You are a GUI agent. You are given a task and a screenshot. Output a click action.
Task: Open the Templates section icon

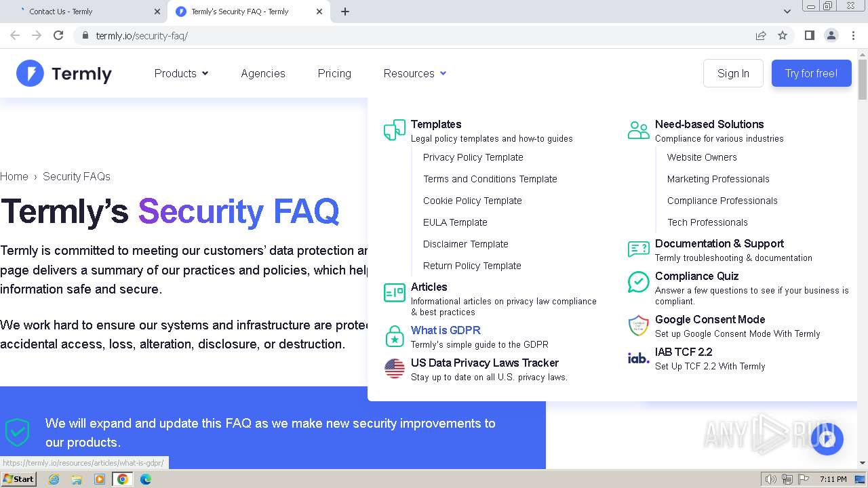[x=395, y=130]
